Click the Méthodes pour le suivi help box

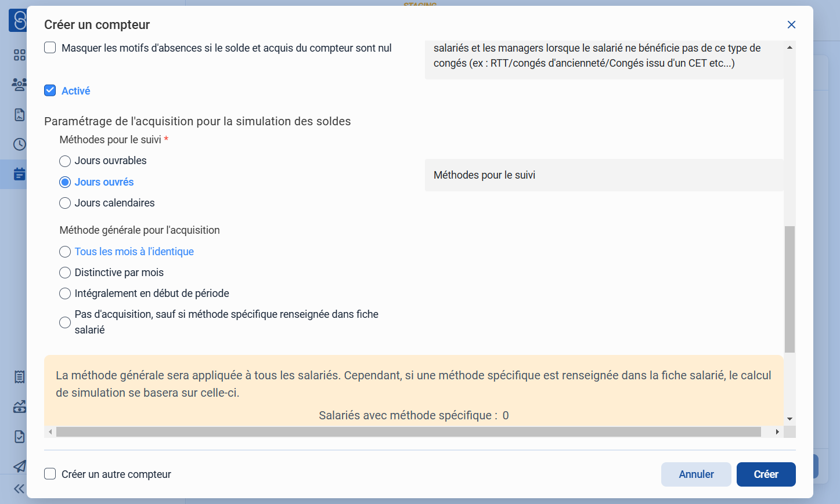tap(604, 175)
